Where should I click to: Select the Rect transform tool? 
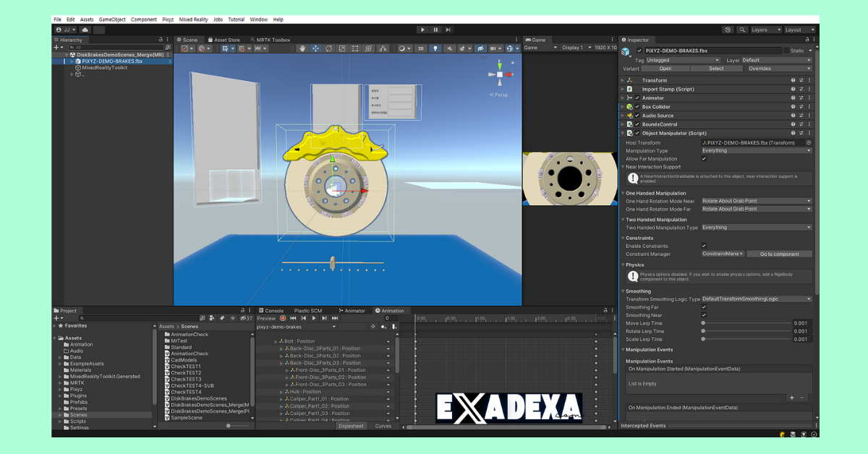click(x=355, y=48)
